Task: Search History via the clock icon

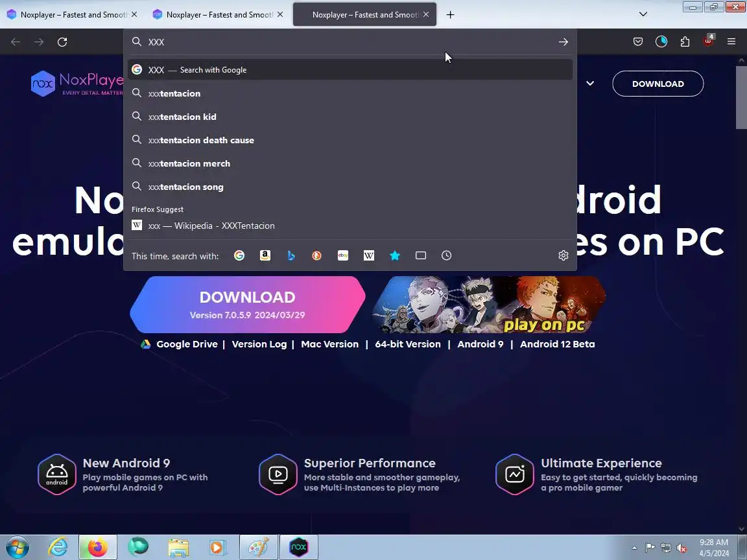Action: click(446, 256)
